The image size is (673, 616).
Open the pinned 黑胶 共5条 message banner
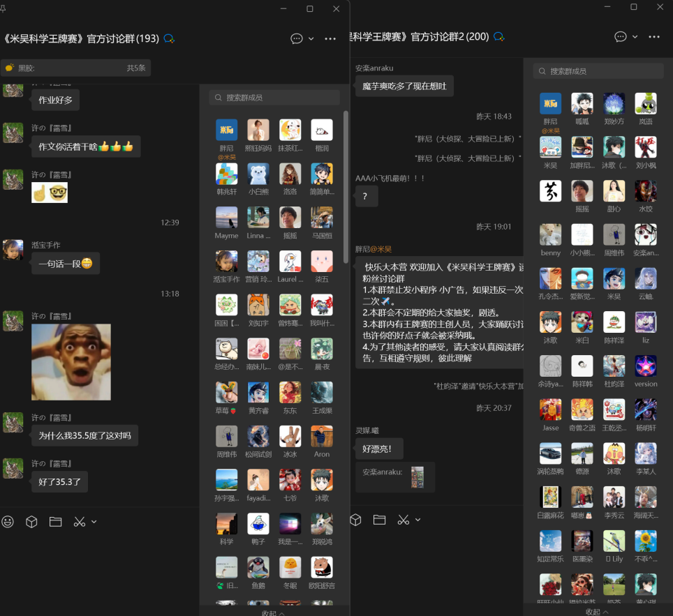click(75, 68)
